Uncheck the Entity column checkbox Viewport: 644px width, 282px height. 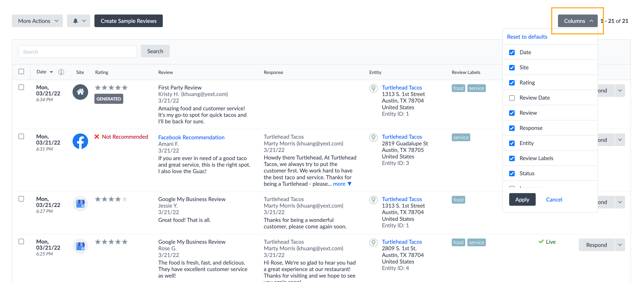(x=512, y=143)
